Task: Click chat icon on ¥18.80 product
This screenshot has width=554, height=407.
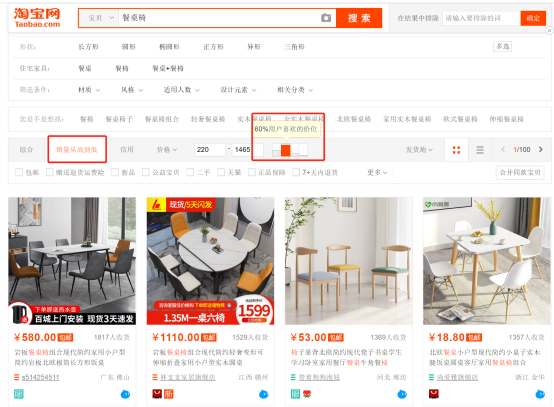Action: [x=540, y=394]
